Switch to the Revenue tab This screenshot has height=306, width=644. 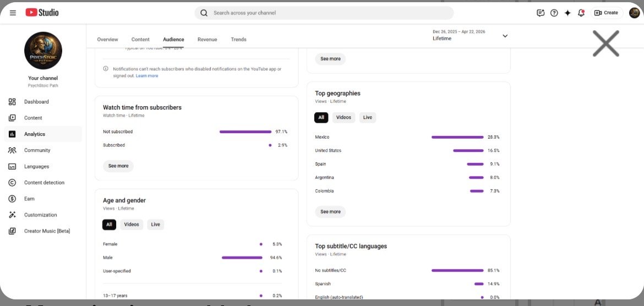[x=208, y=40]
